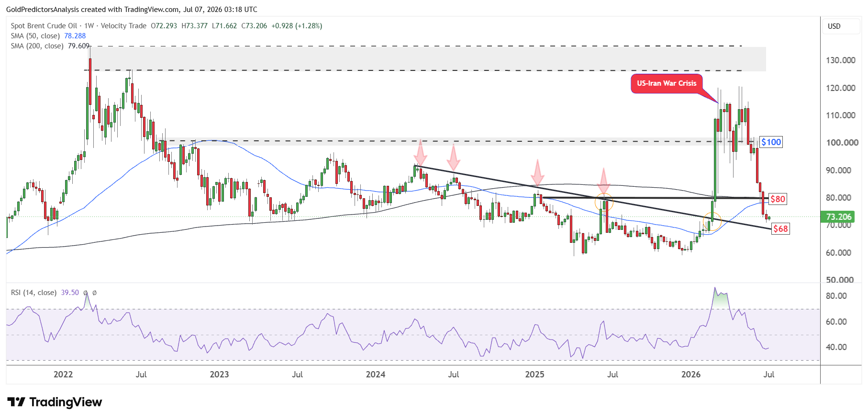Select the open price O72.293

click(x=164, y=26)
